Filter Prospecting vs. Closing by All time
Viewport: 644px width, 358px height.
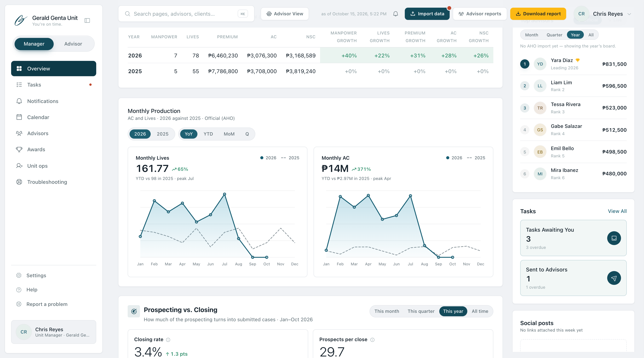tap(480, 311)
